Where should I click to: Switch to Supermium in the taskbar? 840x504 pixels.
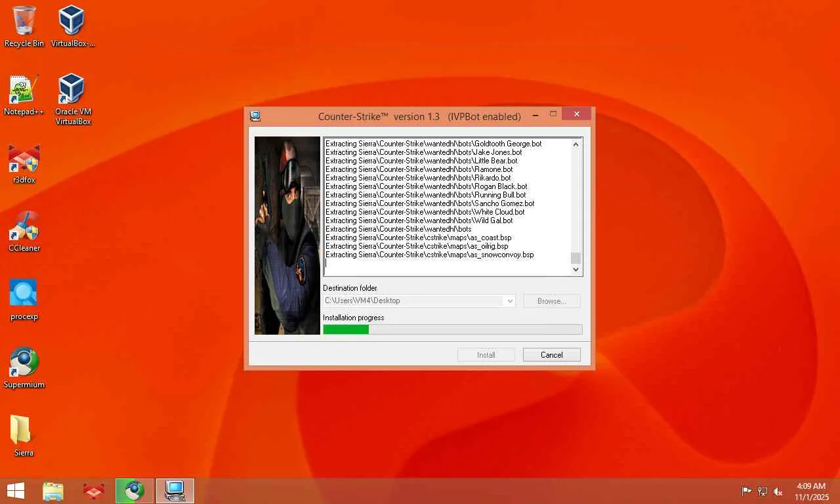[135, 491]
